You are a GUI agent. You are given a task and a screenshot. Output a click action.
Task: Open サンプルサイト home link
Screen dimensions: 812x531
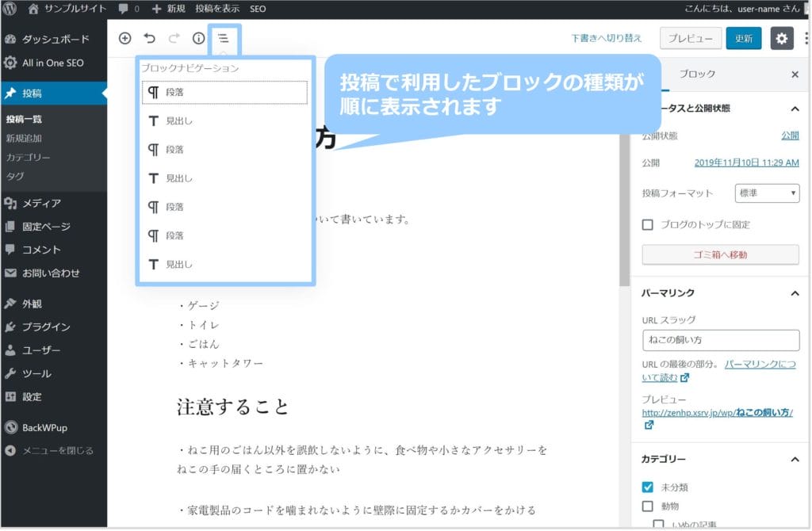point(67,8)
